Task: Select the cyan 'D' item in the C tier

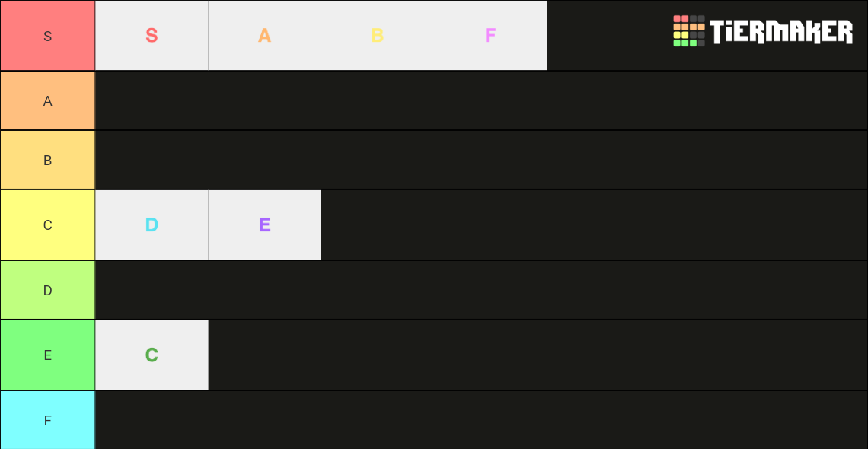Action: [151, 224]
